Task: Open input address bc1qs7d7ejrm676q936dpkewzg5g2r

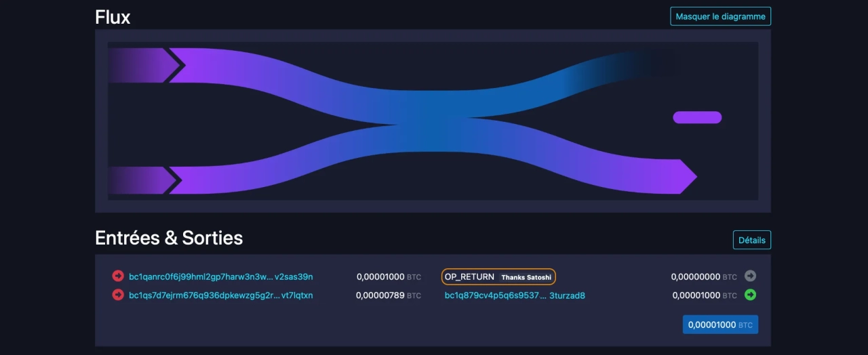Action: [x=220, y=295]
